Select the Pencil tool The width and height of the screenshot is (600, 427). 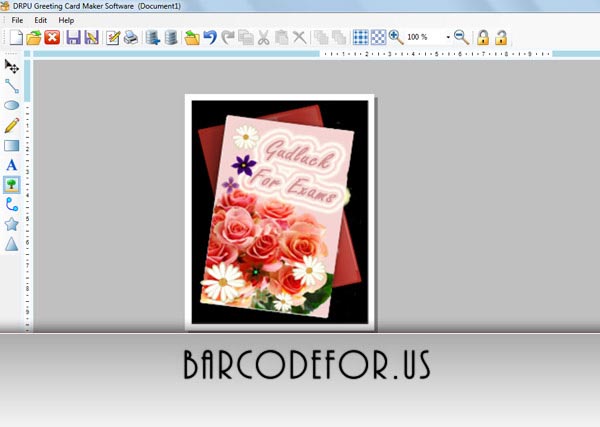(x=12, y=125)
